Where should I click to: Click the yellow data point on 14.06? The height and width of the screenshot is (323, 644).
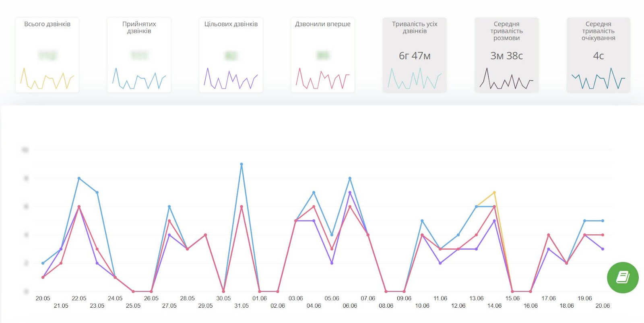[494, 193]
